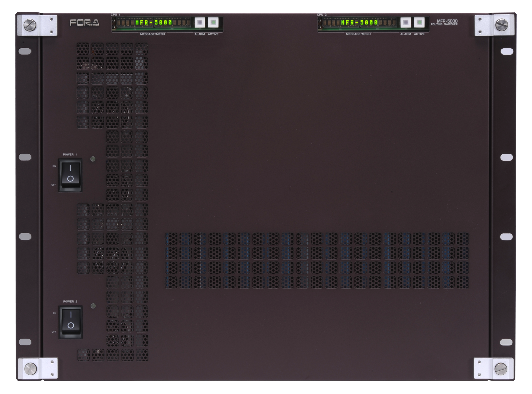Toggle the POWER 1 rocker switch

coord(70,173)
